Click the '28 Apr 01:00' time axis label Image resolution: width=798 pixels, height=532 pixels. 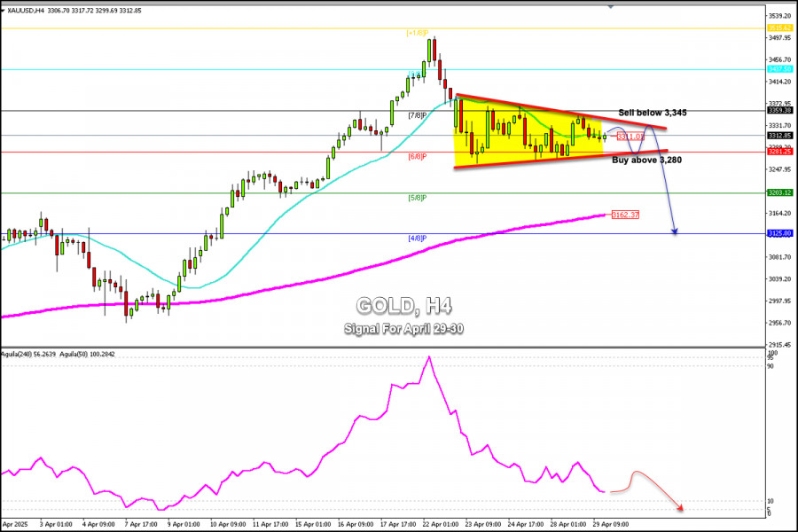point(568,524)
